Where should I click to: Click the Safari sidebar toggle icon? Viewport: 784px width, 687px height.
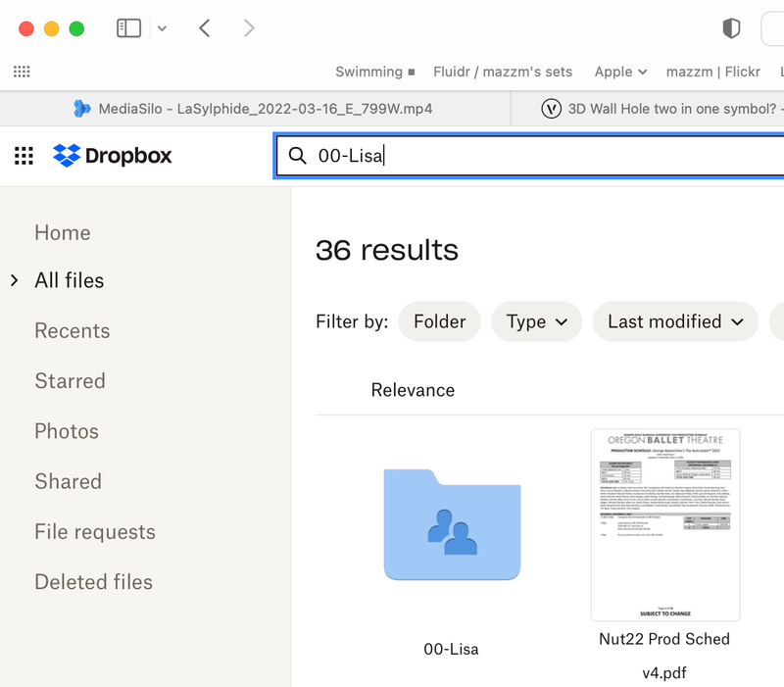[x=128, y=28]
